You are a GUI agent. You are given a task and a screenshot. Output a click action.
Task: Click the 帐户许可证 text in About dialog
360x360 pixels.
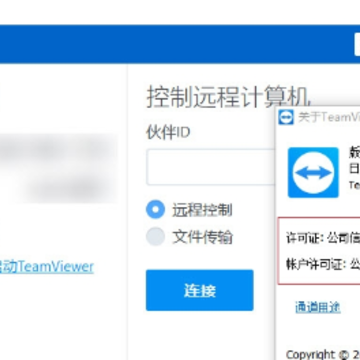point(323,264)
